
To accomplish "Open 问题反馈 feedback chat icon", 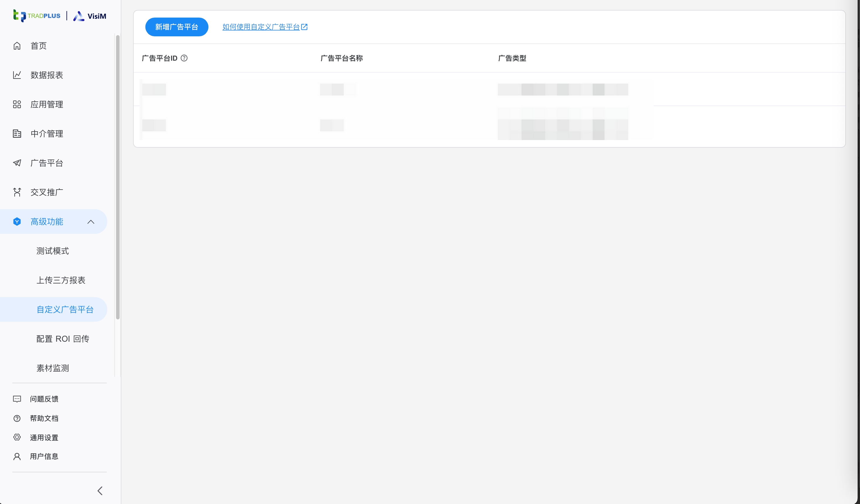I will click(x=17, y=399).
